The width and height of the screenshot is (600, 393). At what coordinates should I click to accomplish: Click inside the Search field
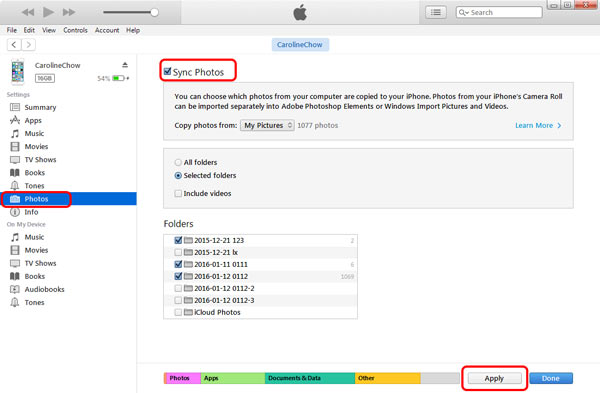point(499,12)
